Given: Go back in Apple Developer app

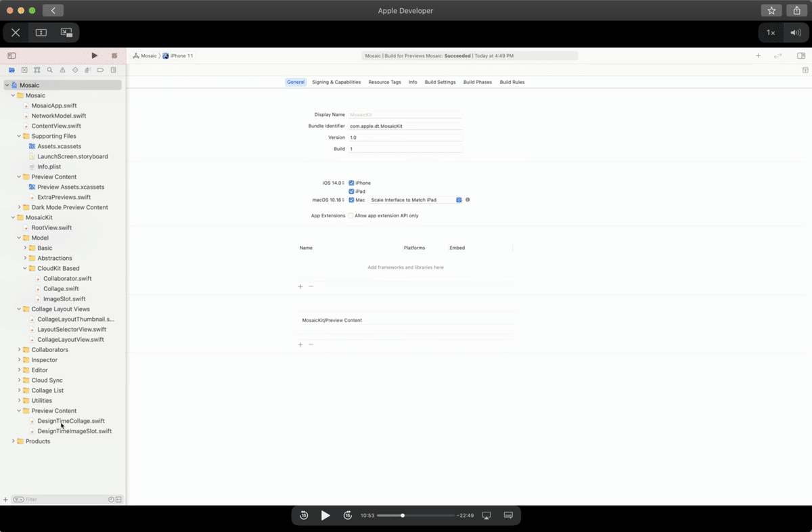Looking at the screenshot, I should (53, 11).
